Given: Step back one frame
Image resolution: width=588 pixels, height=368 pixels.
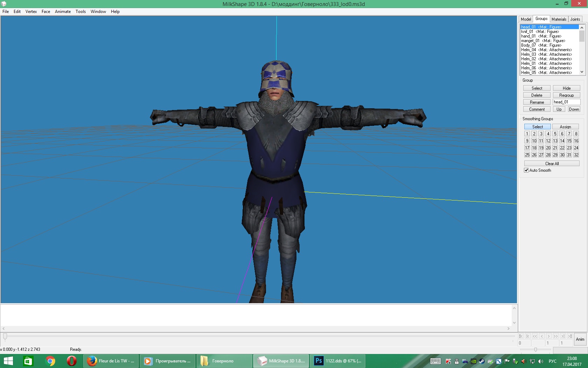Looking at the screenshot, I should point(542,336).
